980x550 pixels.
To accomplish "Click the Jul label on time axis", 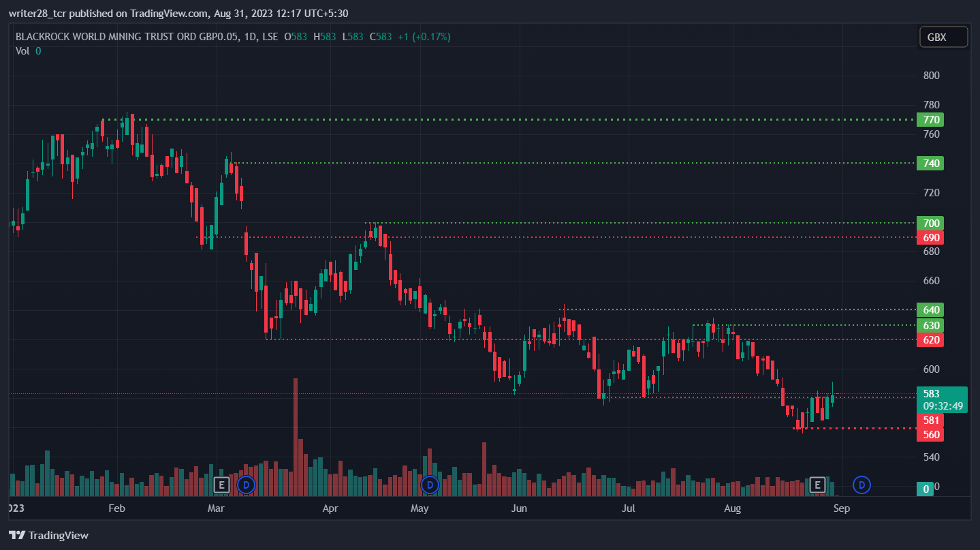I will click(x=629, y=508).
